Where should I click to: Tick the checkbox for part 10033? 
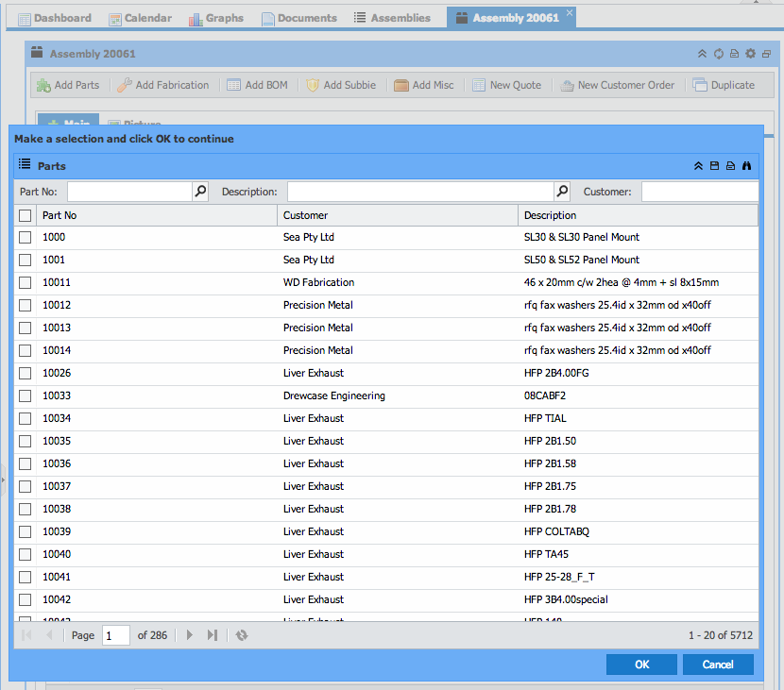point(25,395)
